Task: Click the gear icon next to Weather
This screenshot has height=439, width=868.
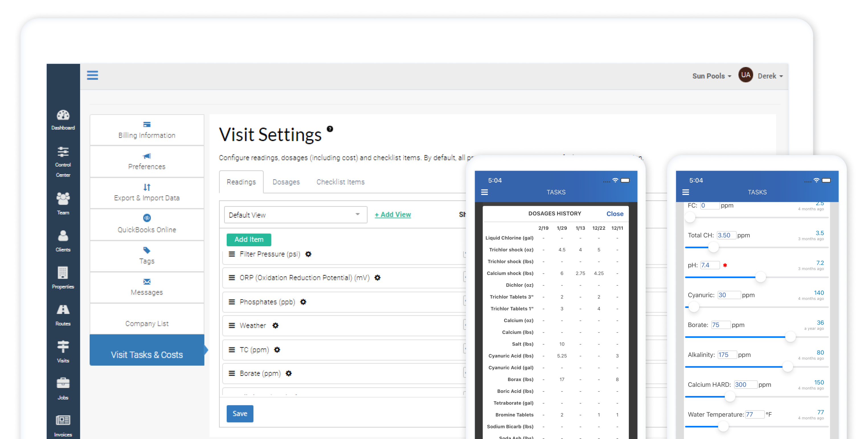Action: click(x=276, y=326)
